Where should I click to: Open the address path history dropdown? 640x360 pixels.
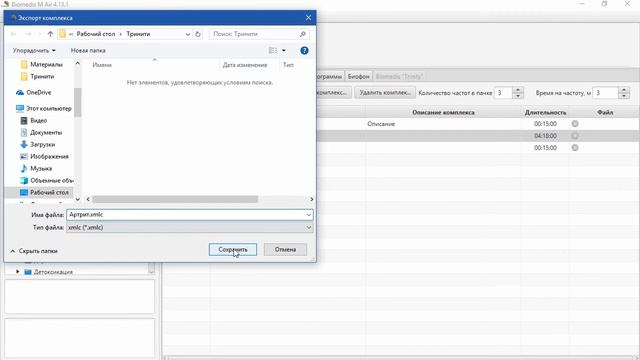pyautogui.click(x=188, y=34)
